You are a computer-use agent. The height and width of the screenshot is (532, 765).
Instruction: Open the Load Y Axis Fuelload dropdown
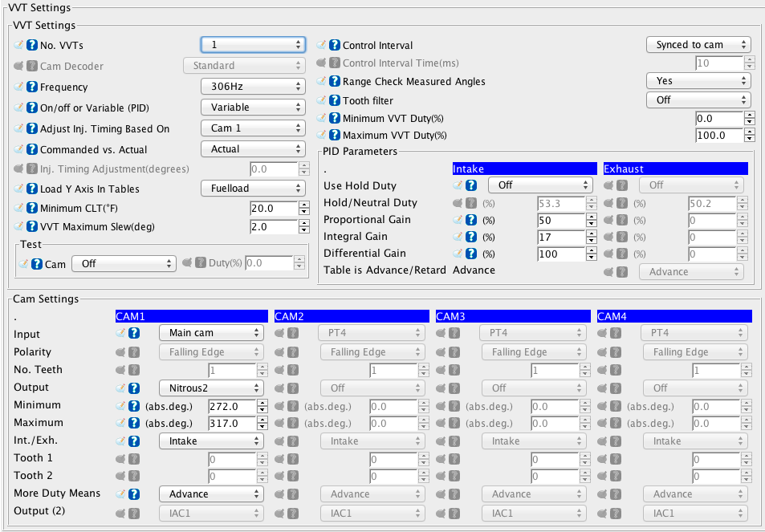click(252, 189)
